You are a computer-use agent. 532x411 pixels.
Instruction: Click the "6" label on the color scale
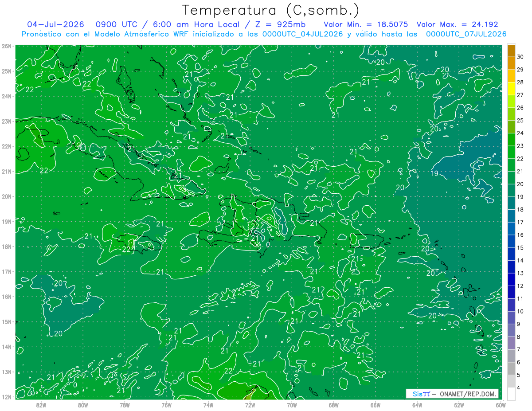click(519, 362)
